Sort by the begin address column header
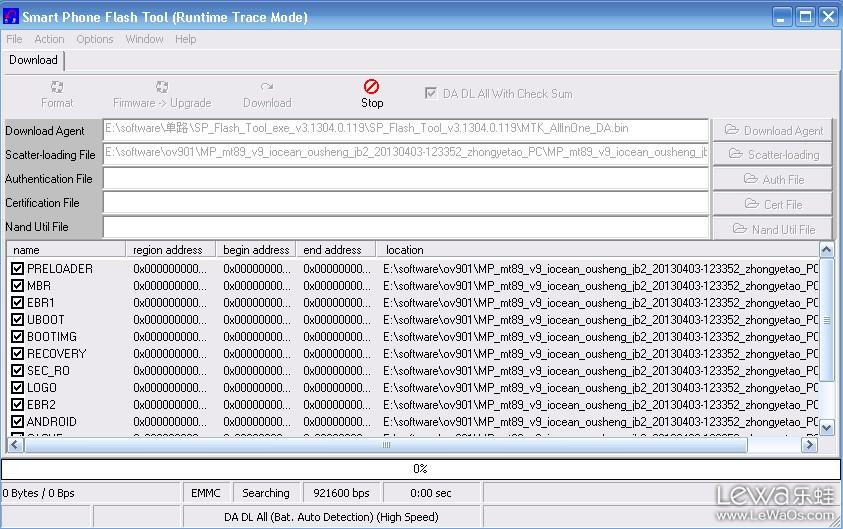Image resolution: width=843 pixels, height=529 pixels. click(256, 250)
